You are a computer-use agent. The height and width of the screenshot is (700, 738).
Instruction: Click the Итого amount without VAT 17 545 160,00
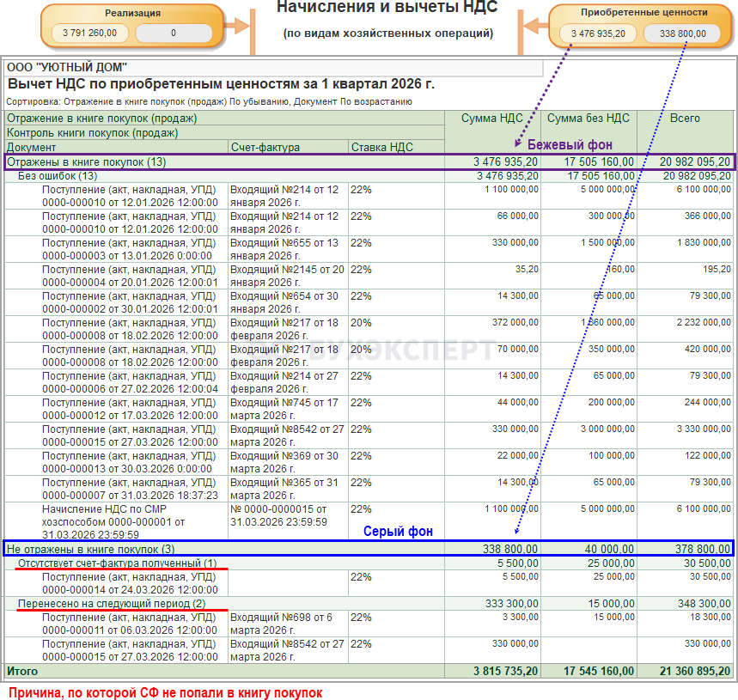(x=599, y=671)
